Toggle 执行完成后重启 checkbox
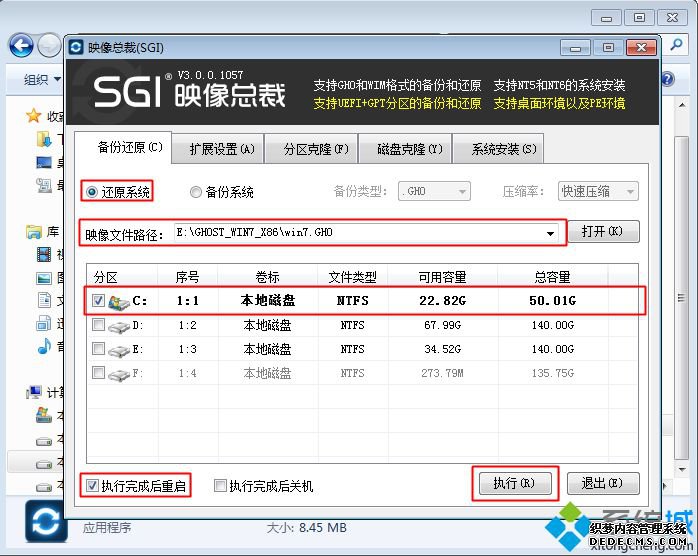Screen dimensions: 698x556 click(92, 485)
